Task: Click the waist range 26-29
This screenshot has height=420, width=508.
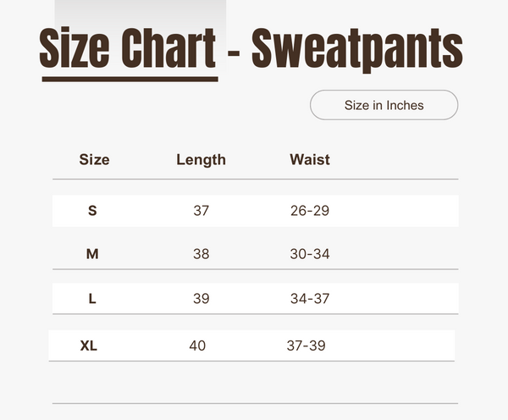Action: 310,211
